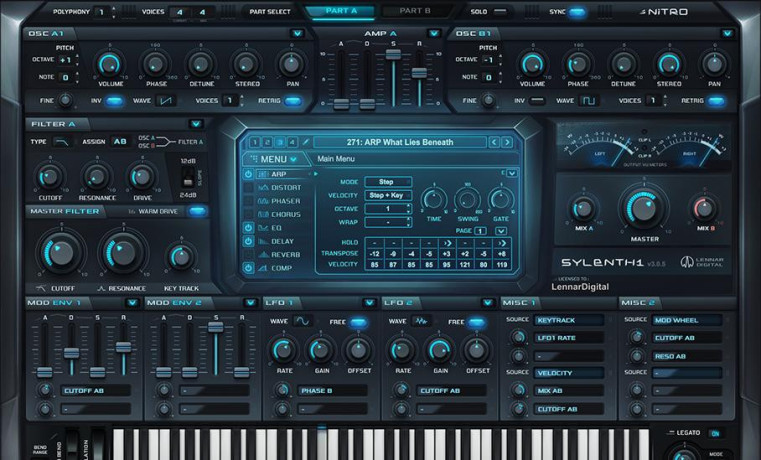
Task: Click the preset name 271: ARP What Lies Beneath
Action: click(400, 142)
